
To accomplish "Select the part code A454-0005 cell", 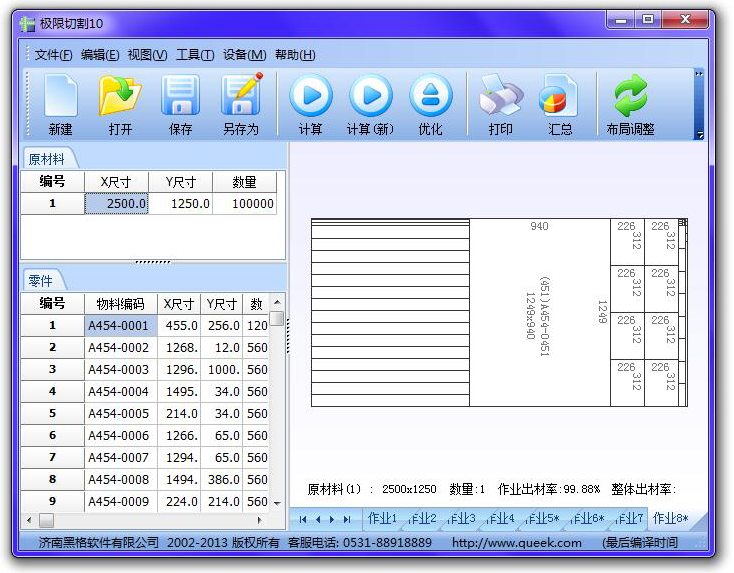I will point(121,413).
